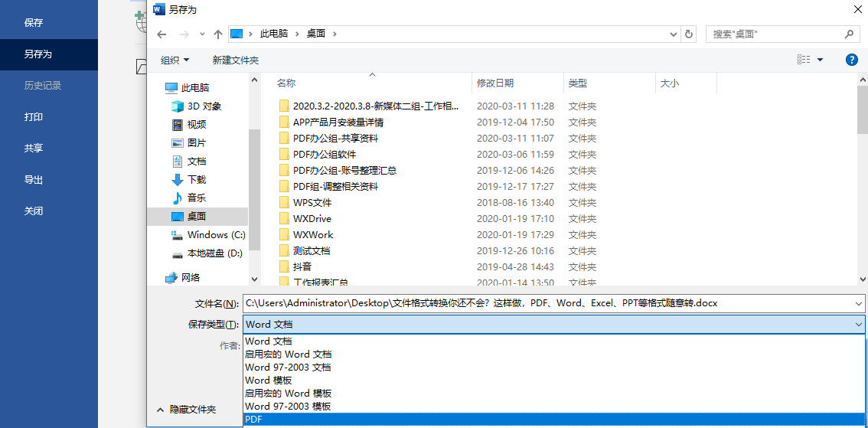
Task: Open 文档 folder in the sidebar
Action: (x=189, y=161)
